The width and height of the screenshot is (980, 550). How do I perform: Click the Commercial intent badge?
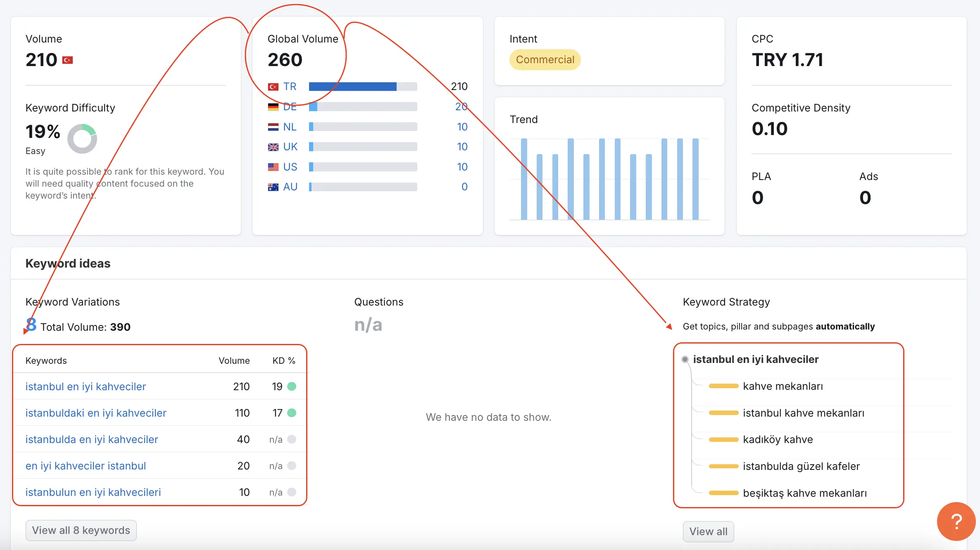[x=545, y=60]
